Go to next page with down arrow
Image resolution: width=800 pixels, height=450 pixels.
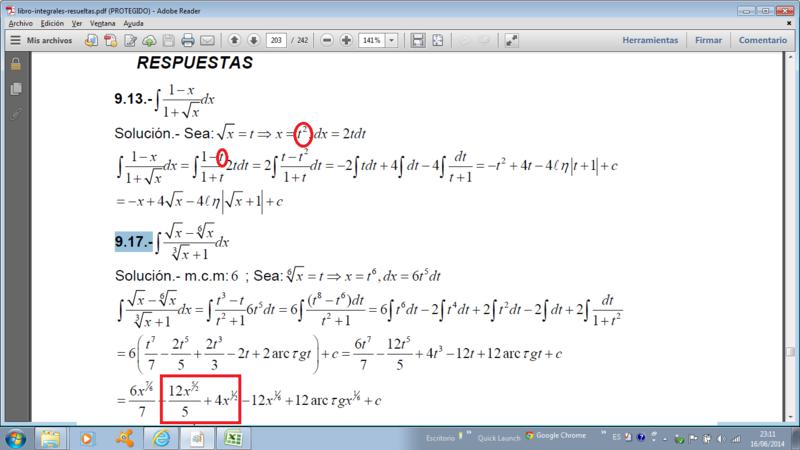pyautogui.click(x=254, y=41)
